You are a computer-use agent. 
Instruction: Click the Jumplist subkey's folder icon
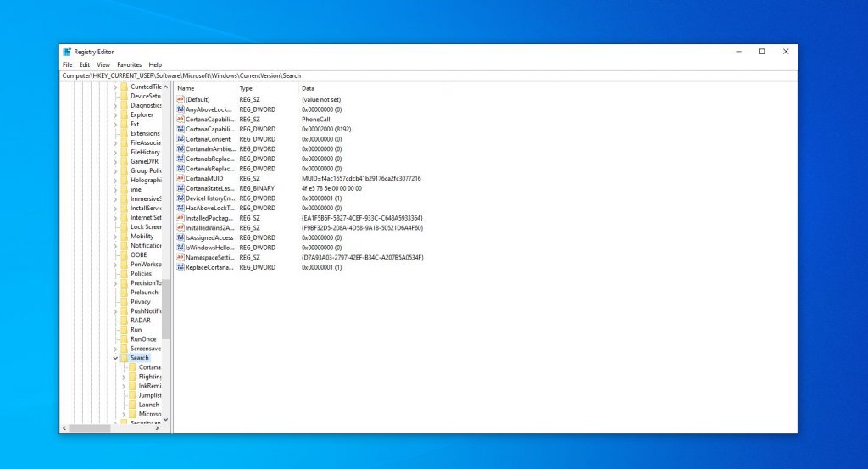point(132,395)
